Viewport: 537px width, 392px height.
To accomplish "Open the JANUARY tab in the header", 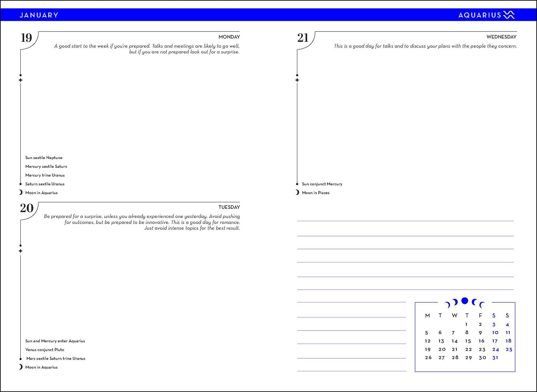I will pyautogui.click(x=38, y=15).
